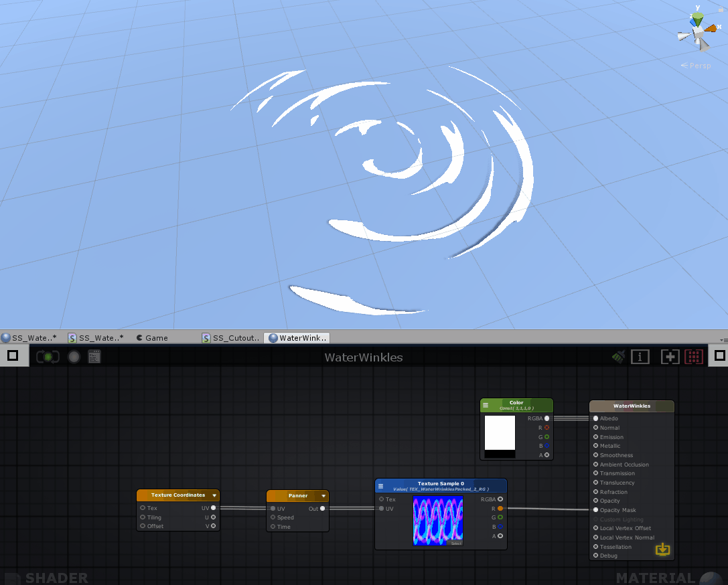
Task: Click the scene orientation gizmo
Action: (698, 33)
